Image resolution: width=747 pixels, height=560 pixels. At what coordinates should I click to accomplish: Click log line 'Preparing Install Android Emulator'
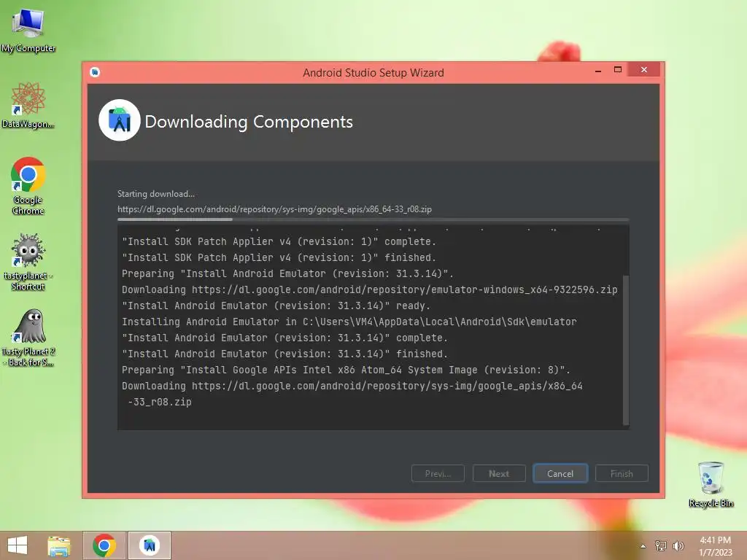[287, 274]
